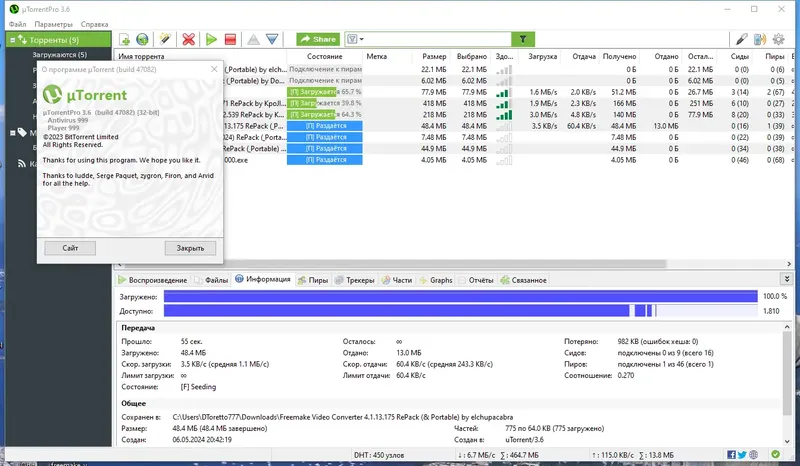Image resolution: width=800 pixels, height=466 pixels.
Task: Click the Add Torrent from URL globe icon
Action: (x=142, y=39)
